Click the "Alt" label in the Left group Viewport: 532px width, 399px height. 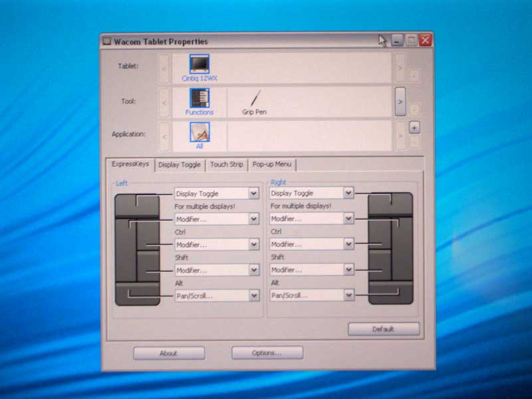(x=179, y=283)
